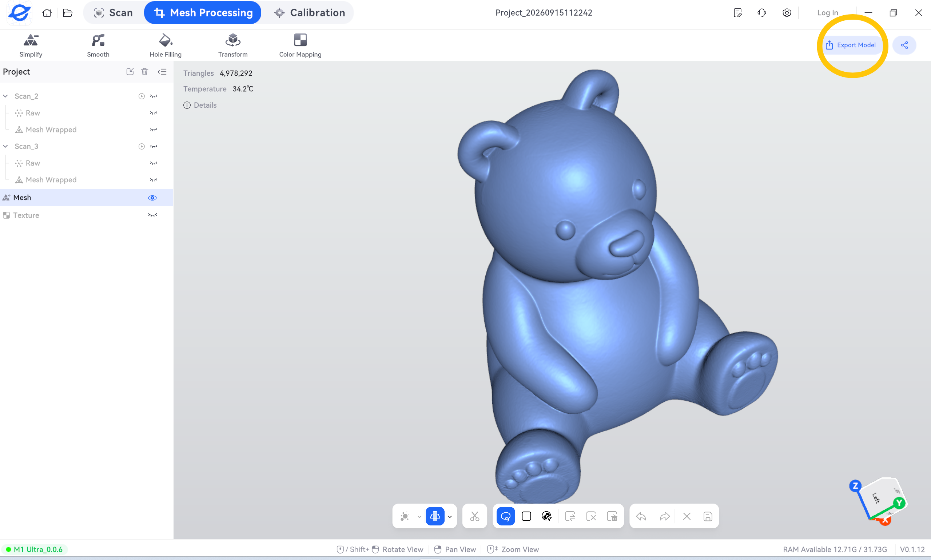
Task: Redo the last edit
Action: [x=665, y=516]
